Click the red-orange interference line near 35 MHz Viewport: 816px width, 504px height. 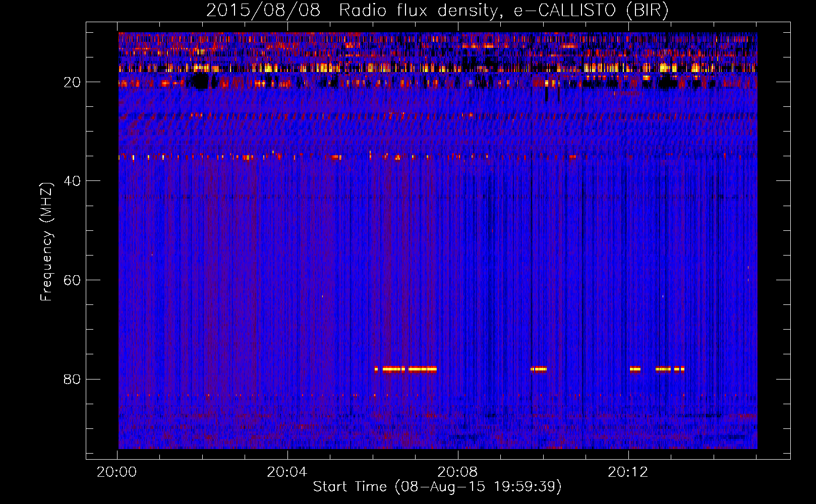[x=437, y=157]
